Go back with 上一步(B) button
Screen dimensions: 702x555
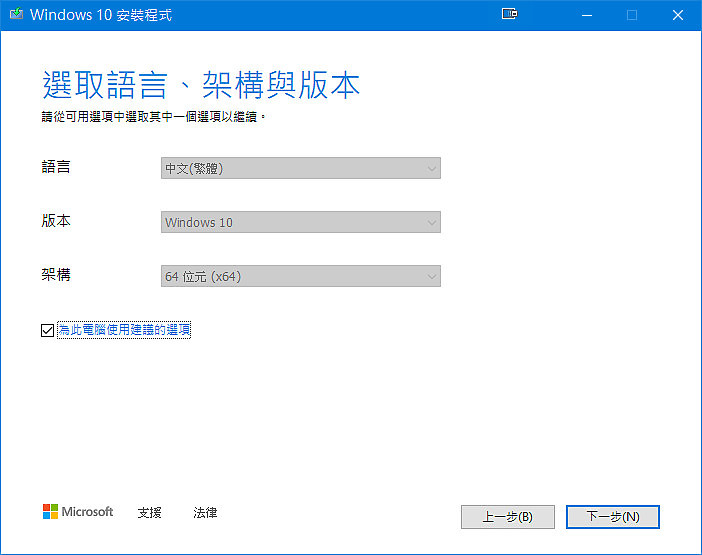click(508, 517)
